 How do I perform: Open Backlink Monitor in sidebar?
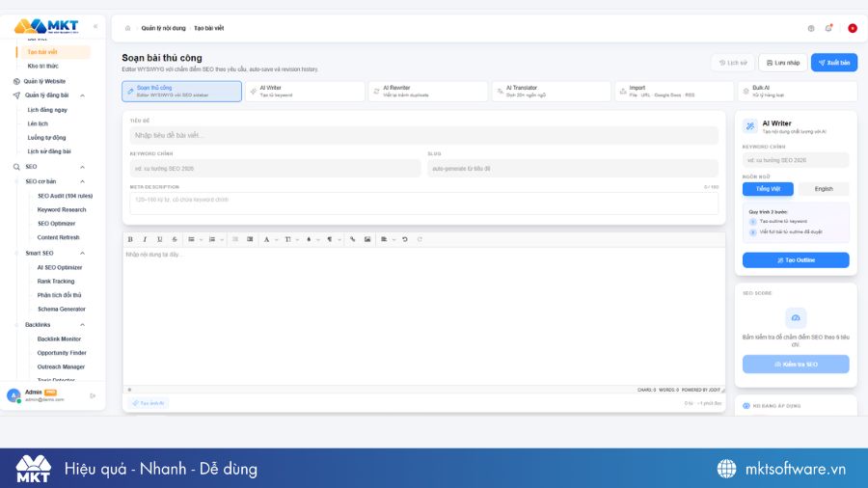[59, 339]
